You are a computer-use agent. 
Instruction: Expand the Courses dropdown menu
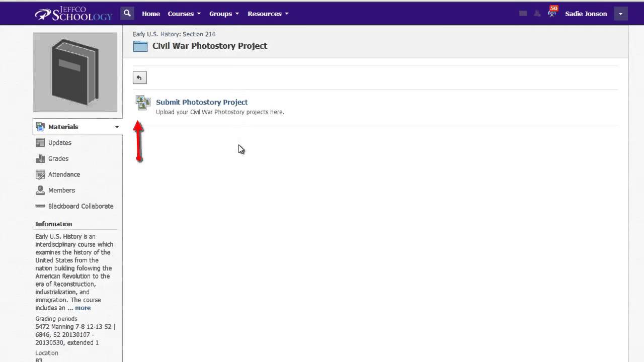pyautogui.click(x=184, y=14)
